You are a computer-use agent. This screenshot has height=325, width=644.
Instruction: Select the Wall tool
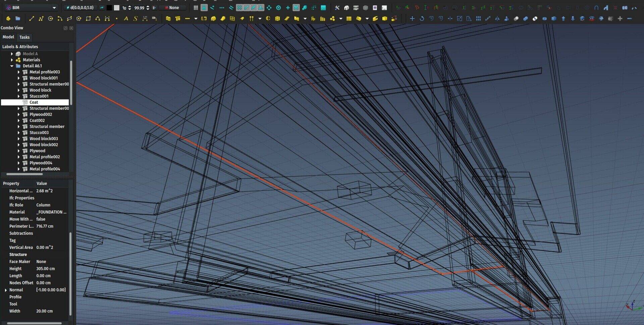pos(168,19)
